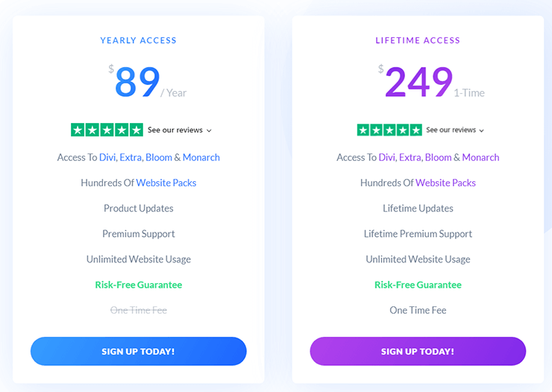The width and height of the screenshot is (552, 392).
Task: Click the Yearly Access star rating icon
Action: (107, 130)
